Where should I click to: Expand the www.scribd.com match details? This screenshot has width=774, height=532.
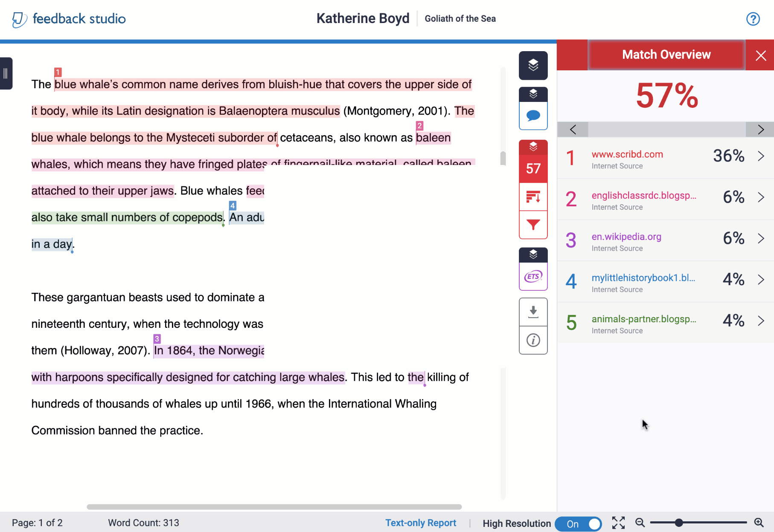[x=761, y=156]
